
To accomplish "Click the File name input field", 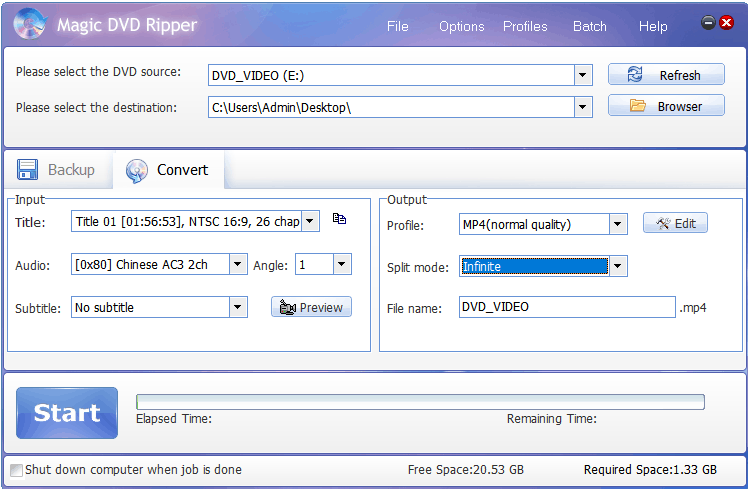I will pos(567,307).
